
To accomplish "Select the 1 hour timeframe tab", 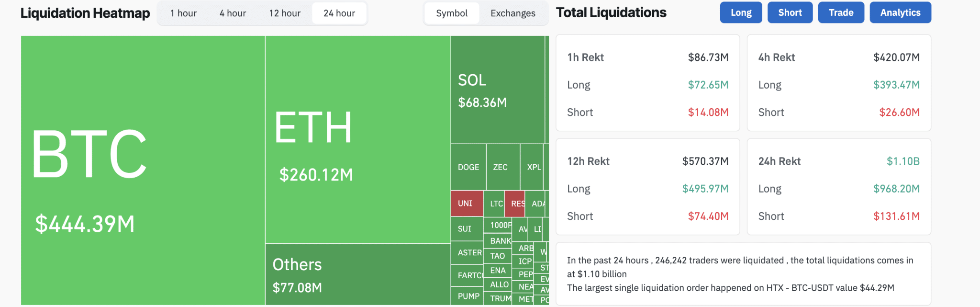I will coord(183,13).
